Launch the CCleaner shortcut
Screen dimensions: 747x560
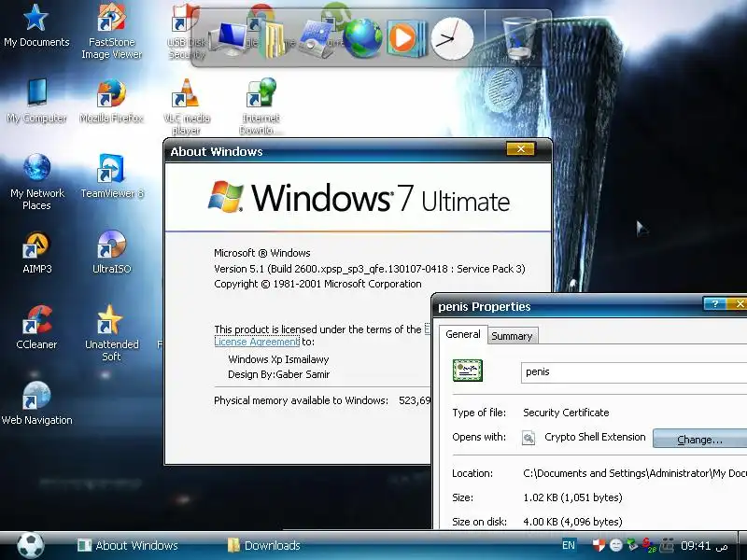(x=36, y=328)
